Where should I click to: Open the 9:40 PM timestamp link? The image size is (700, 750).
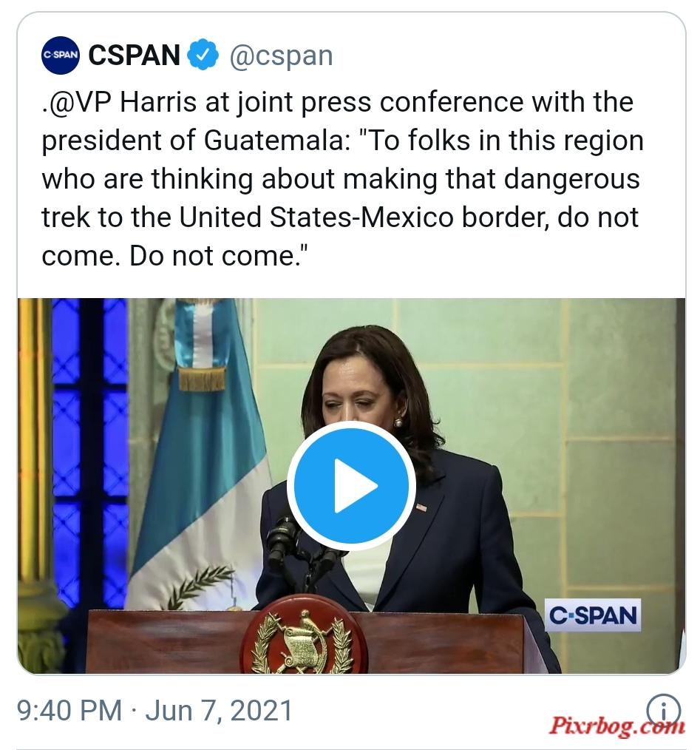pos(69,710)
